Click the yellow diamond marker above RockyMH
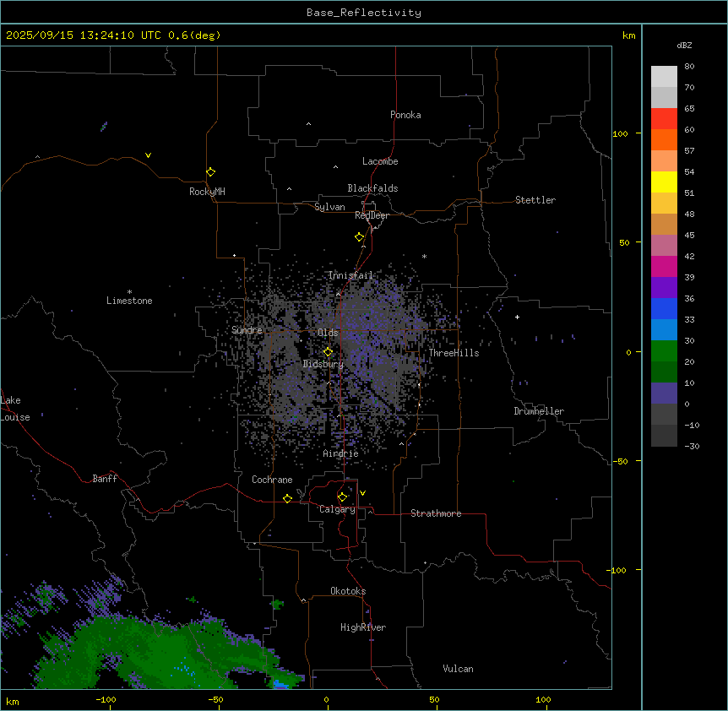 (210, 172)
